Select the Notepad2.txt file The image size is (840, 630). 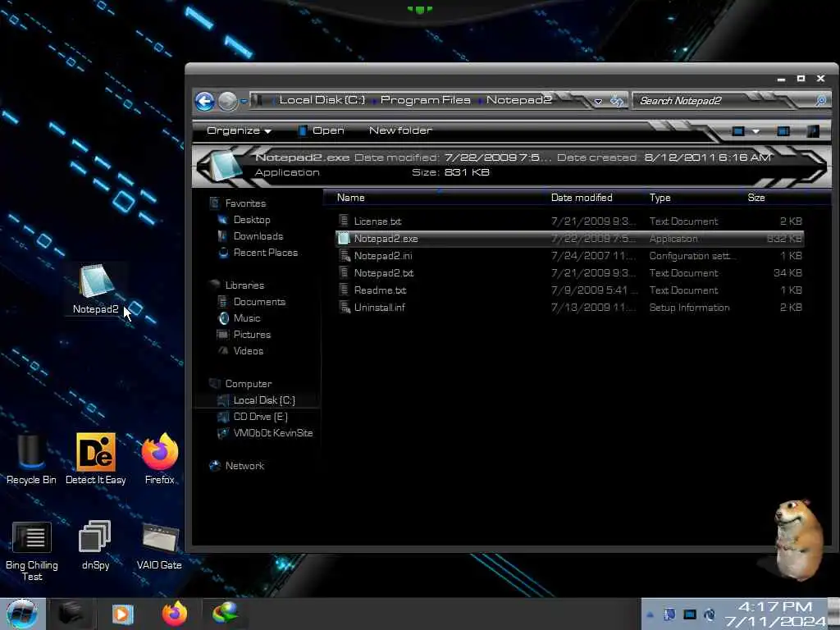570,272
